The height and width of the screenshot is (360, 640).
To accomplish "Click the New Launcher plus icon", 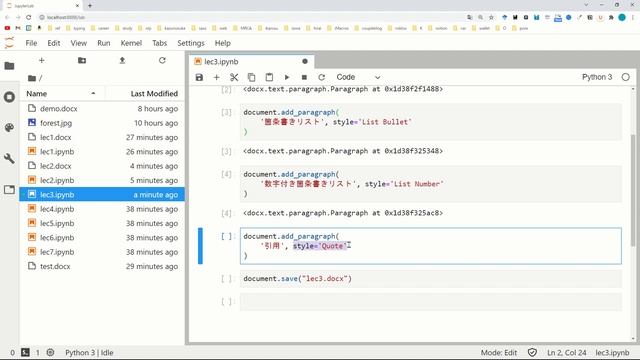I will tap(41, 60).
